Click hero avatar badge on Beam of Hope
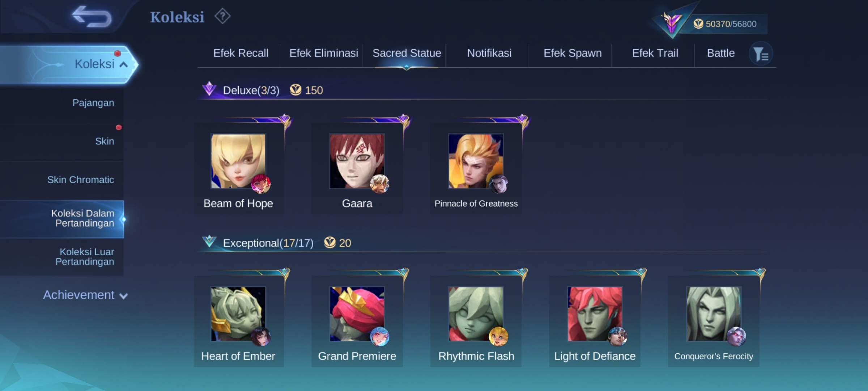The height and width of the screenshot is (391, 868). [x=261, y=184]
